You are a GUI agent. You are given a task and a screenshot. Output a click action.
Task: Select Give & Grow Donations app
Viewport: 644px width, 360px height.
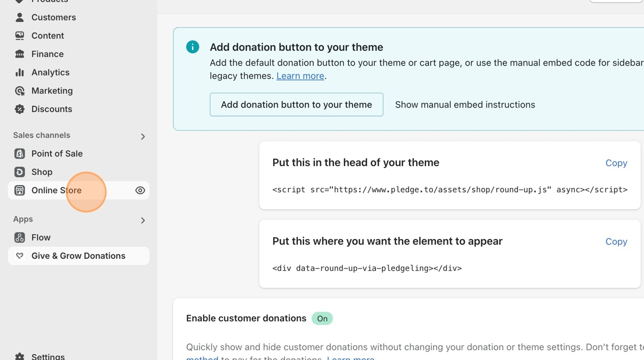78,255
